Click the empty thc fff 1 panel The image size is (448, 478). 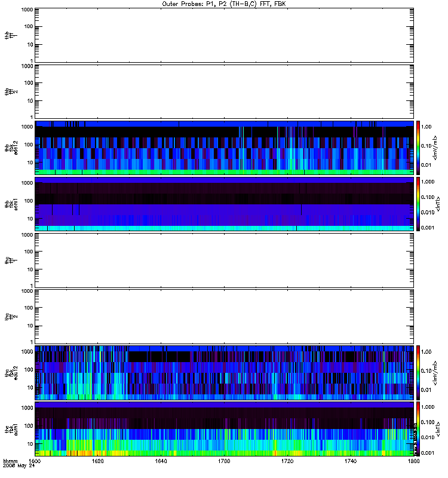[225, 261]
